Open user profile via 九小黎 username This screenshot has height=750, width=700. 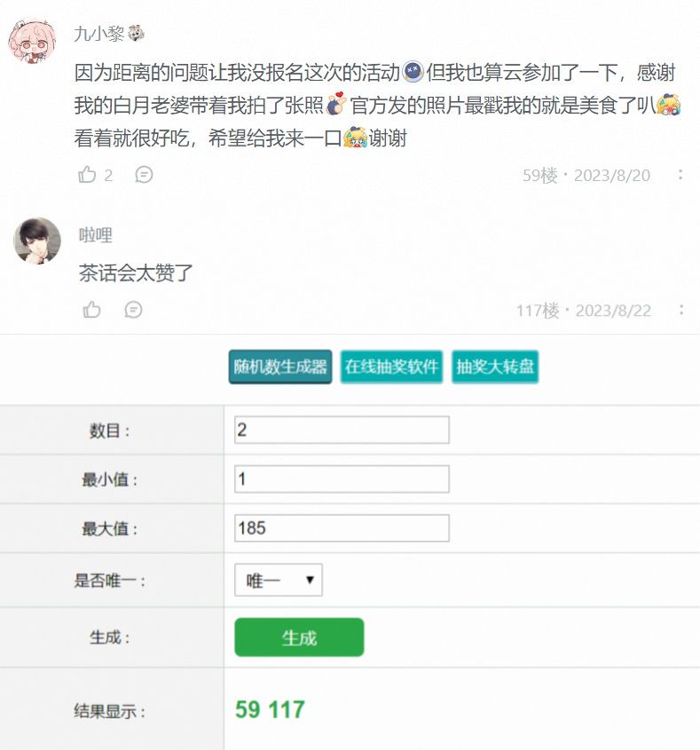[99, 34]
